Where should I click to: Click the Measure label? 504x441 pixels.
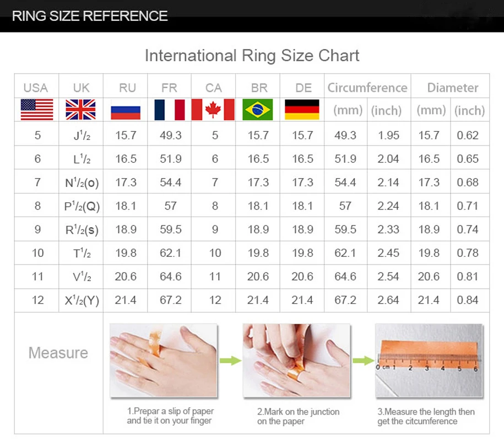[x=57, y=352]
